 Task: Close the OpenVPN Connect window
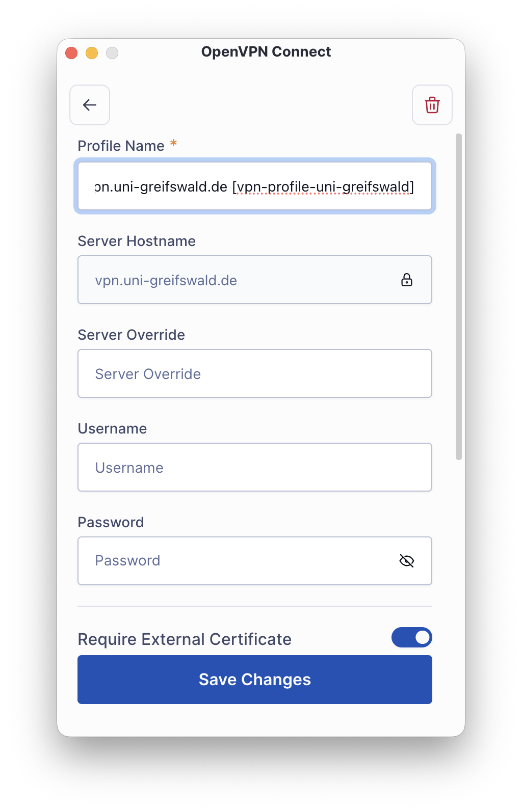pos(71,53)
